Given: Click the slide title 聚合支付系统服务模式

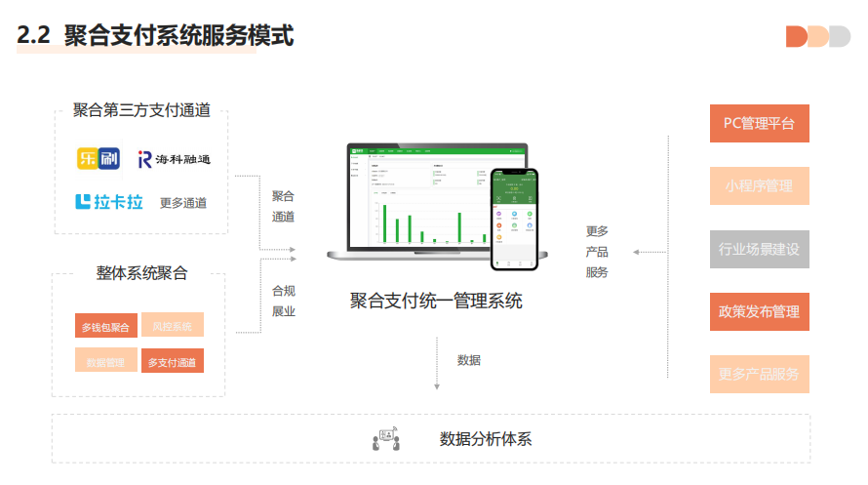Looking at the screenshot, I should [156, 36].
